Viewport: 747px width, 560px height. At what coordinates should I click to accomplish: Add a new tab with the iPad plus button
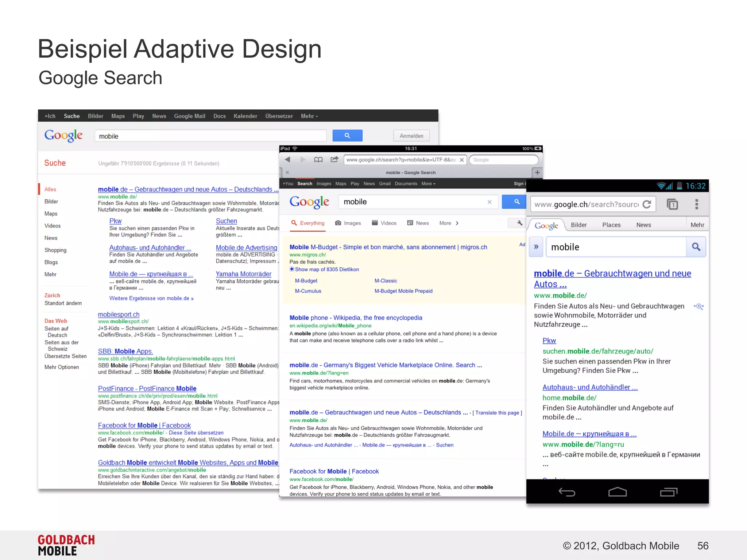537,172
